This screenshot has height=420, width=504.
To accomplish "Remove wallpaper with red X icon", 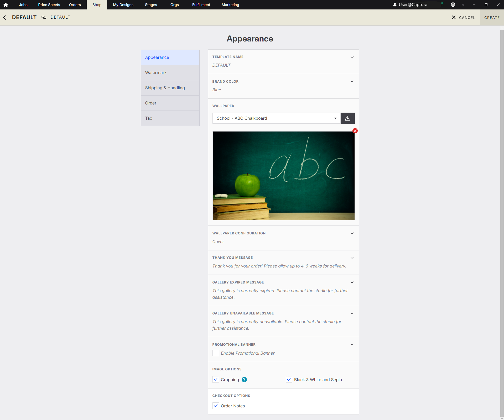I will pyautogui.click(x=355, y=131).
